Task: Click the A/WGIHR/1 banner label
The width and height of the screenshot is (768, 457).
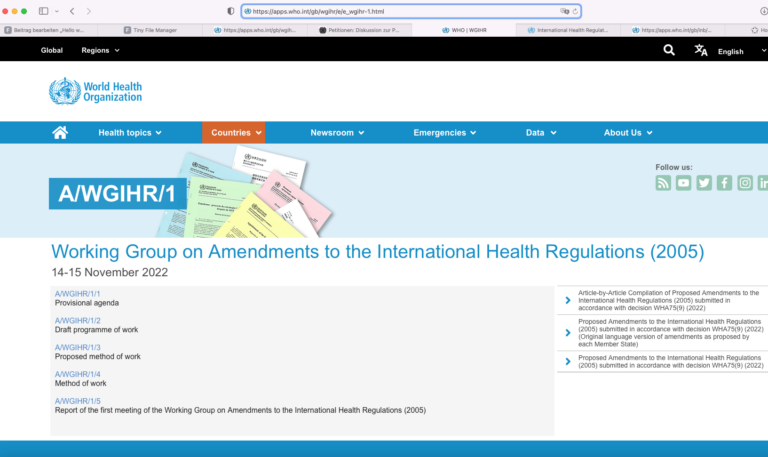Action: pyautogui.click(x=118, y=193)
